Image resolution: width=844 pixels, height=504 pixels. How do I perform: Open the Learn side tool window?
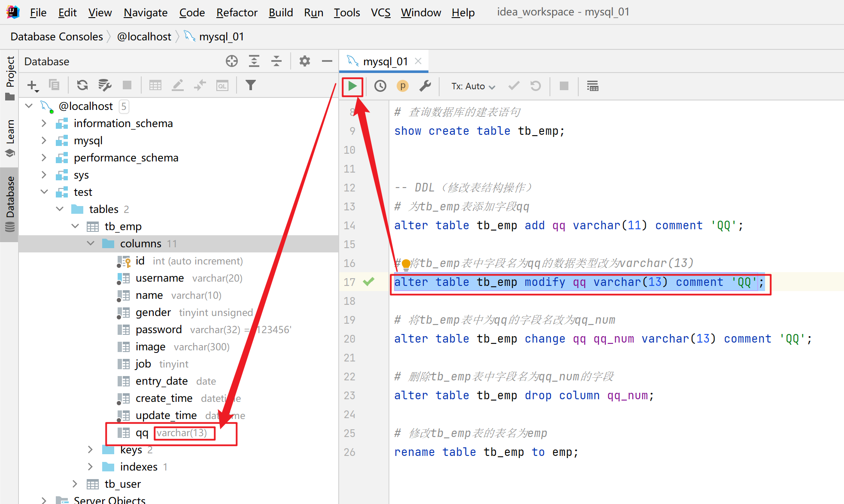(x=9, y=138)
